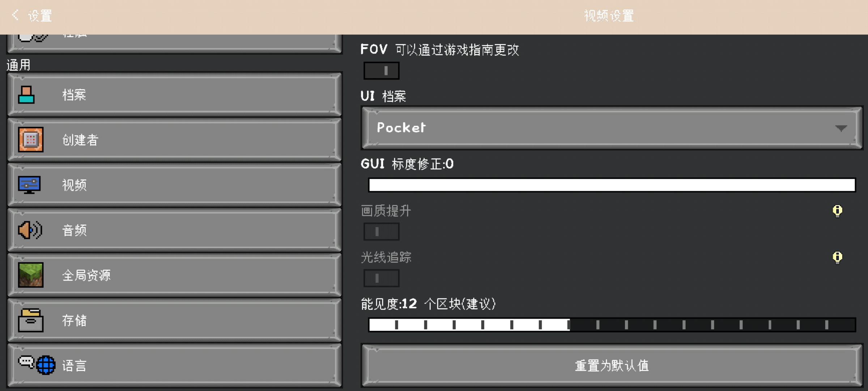The height and width of the screenshot is (391, 868).
Task: Click the 创建者 command block icon
Action: coord(31,139)
